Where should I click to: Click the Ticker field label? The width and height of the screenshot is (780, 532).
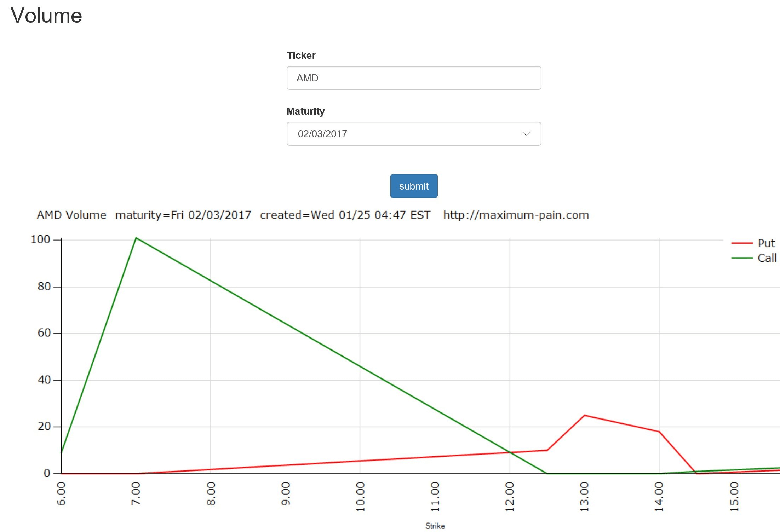(301, 55)
